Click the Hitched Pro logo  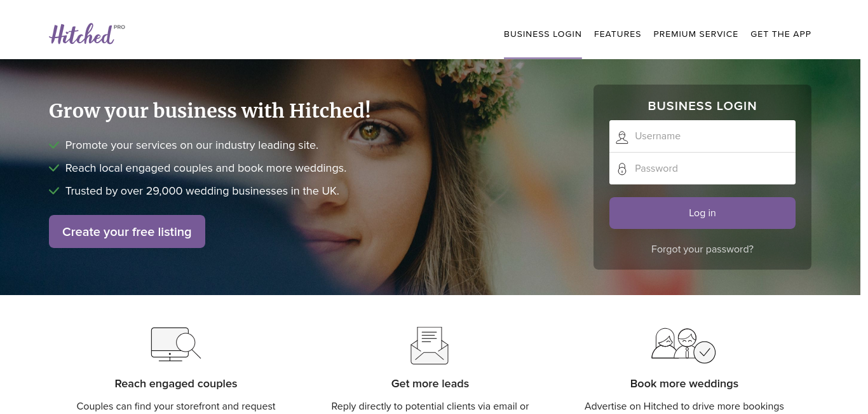[87, 34]
